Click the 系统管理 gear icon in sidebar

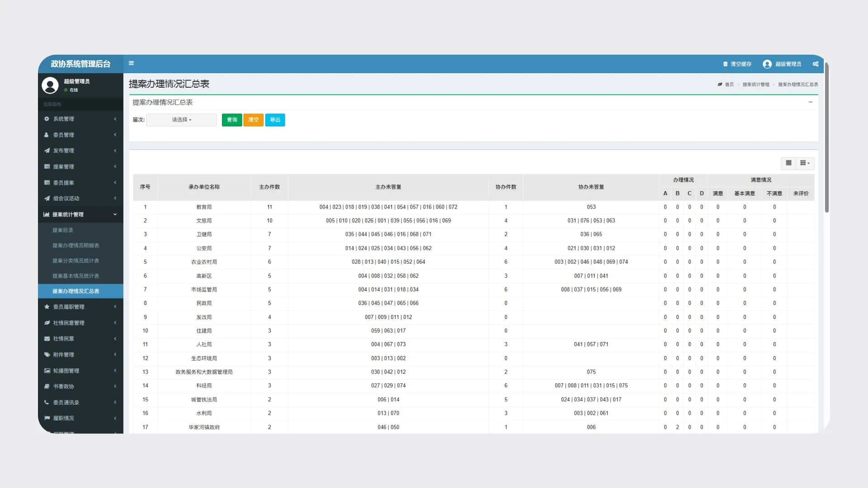pyautogui.click(x=47, y=119)
